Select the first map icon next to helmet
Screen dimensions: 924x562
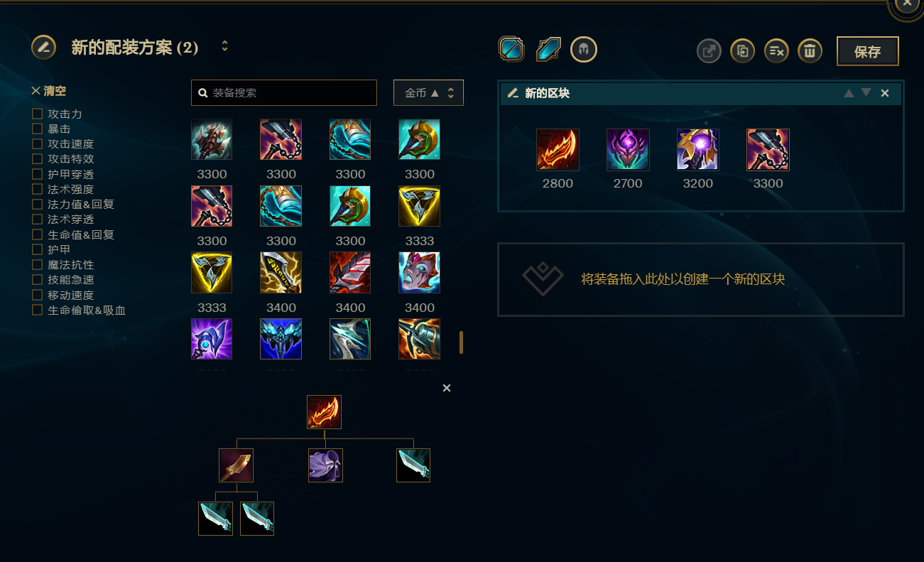click(x=511, y=49)
